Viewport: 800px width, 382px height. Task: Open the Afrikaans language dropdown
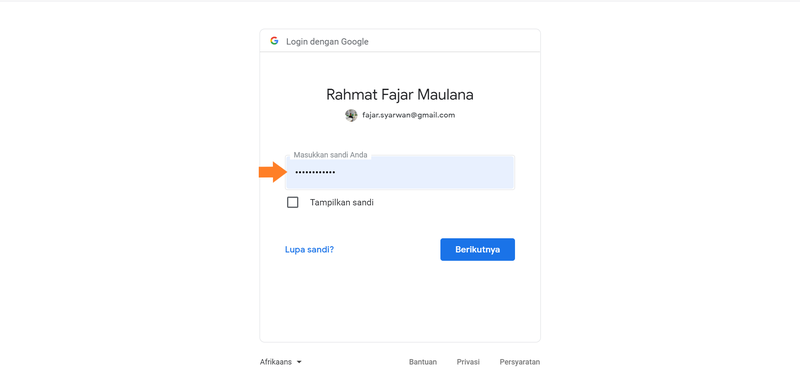tap(281, 362)
